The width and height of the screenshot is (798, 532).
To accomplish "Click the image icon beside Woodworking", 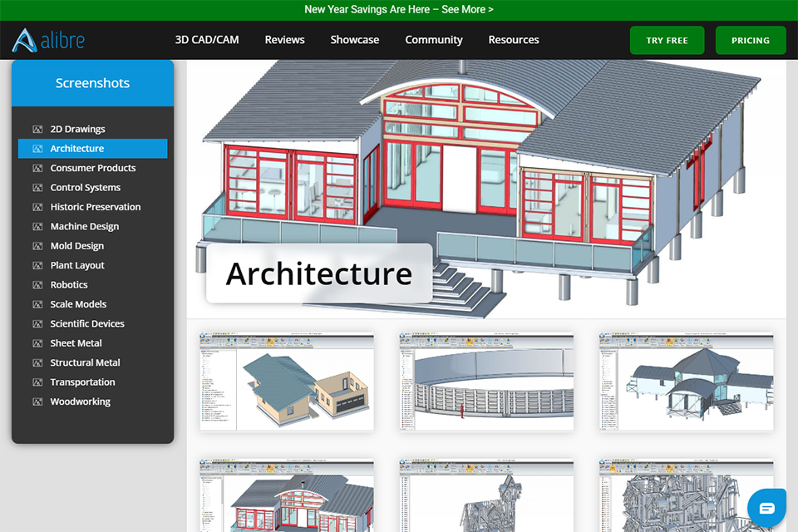I will [x=37, y=401].
